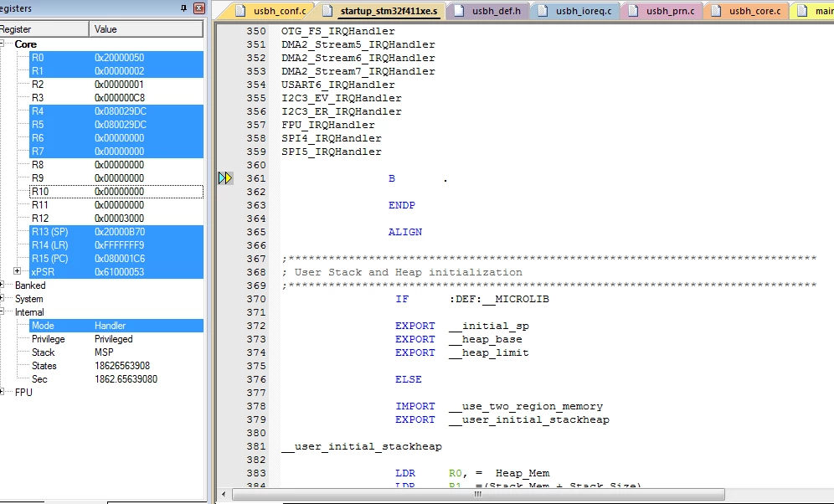Collapse the Core register group
834x504 pixels.
click(2, 44)
